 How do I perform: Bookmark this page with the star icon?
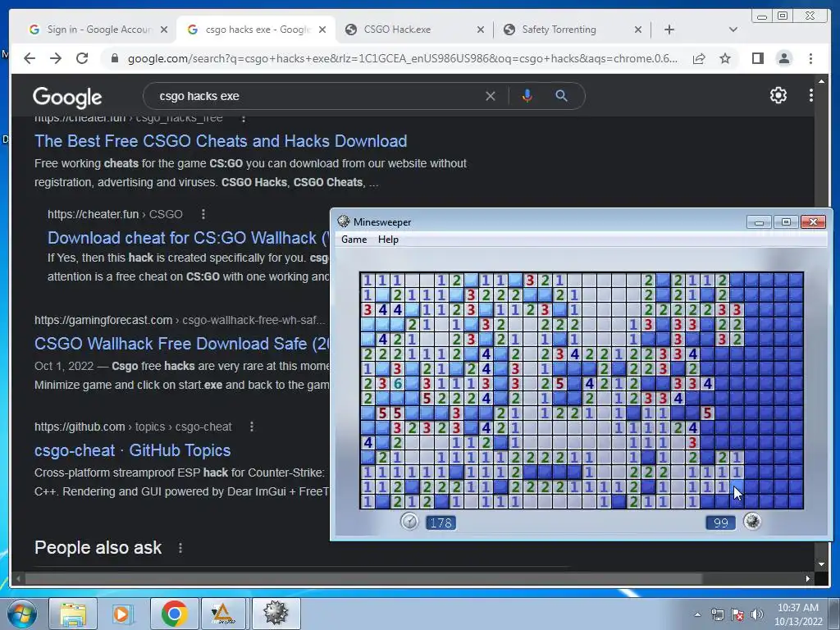point(725,58)
